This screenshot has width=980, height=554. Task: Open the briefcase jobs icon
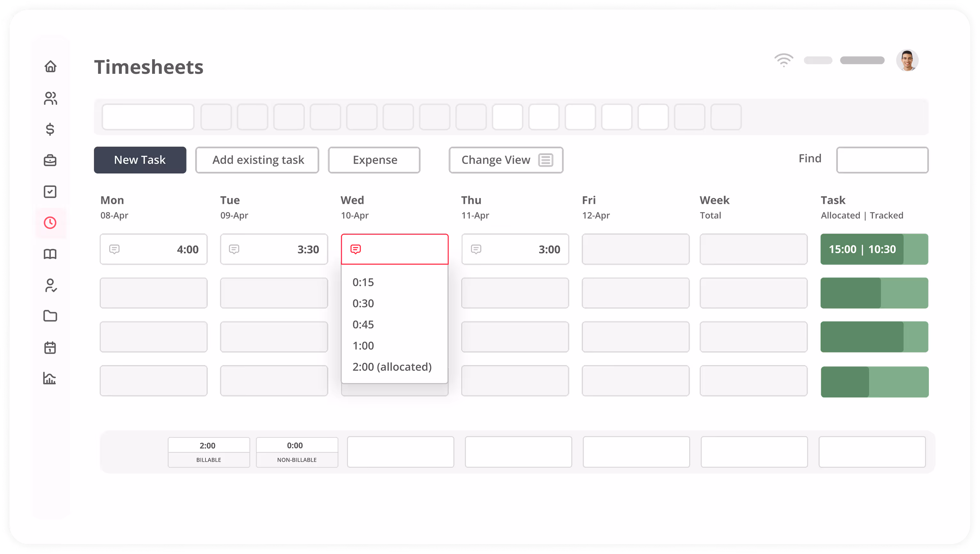(50, 160)
